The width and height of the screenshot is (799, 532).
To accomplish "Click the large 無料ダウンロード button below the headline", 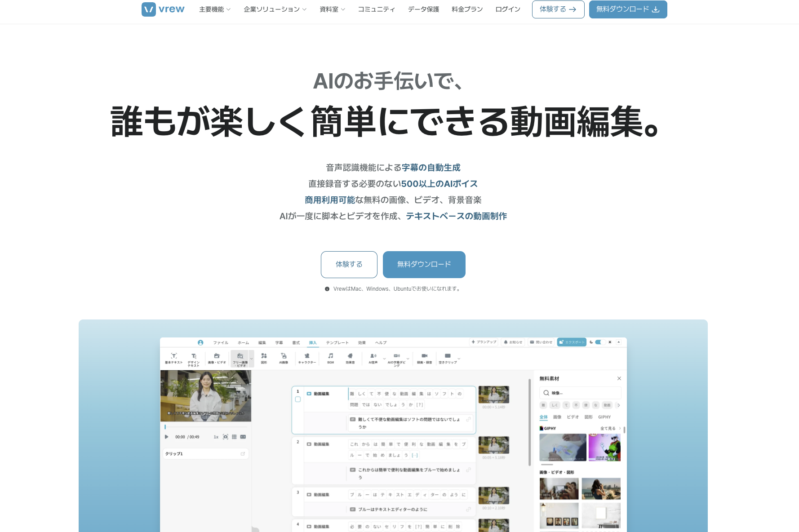I will click(x=424, y=265).
